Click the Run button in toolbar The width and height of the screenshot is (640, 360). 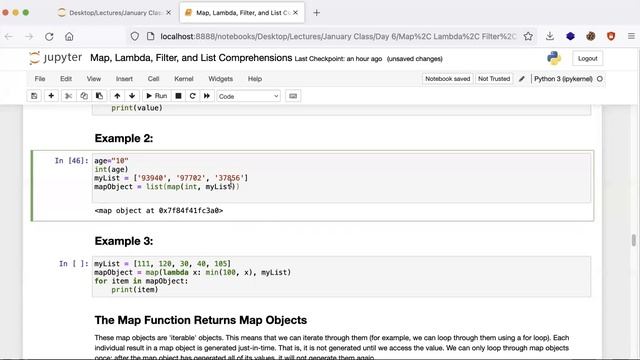pos(157,96)
